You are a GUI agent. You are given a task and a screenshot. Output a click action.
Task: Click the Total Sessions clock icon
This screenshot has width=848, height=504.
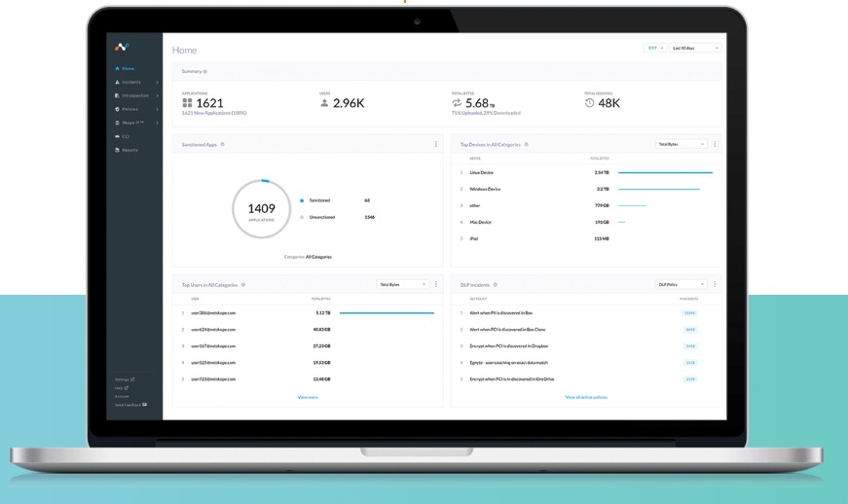(x=589, y=102)
